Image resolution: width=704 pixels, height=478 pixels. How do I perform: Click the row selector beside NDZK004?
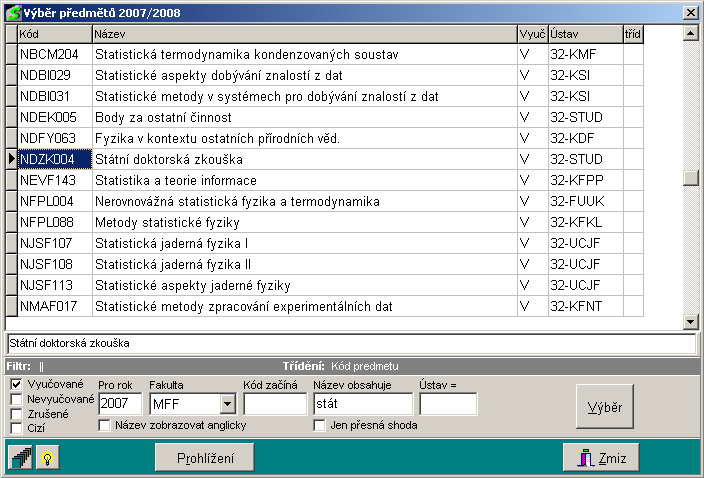11,159
